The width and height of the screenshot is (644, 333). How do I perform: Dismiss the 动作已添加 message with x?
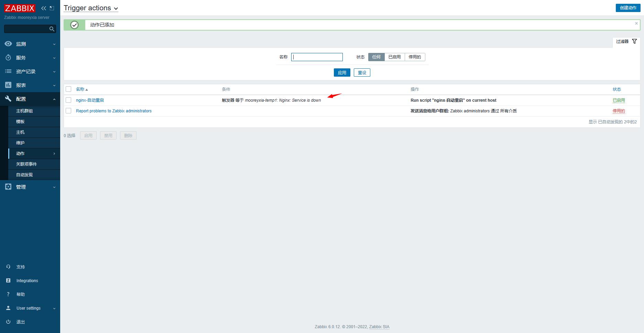[636, 23]
